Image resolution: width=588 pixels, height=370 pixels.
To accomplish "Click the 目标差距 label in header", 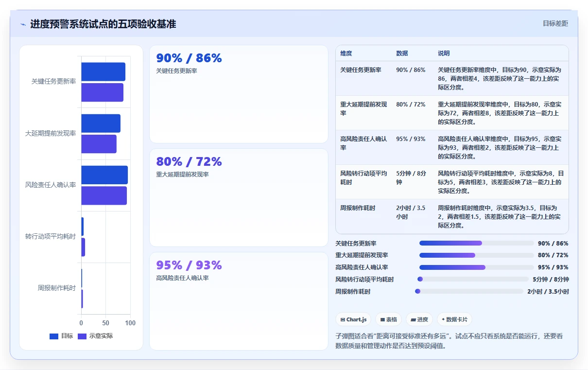I will [x=555, y=23].
